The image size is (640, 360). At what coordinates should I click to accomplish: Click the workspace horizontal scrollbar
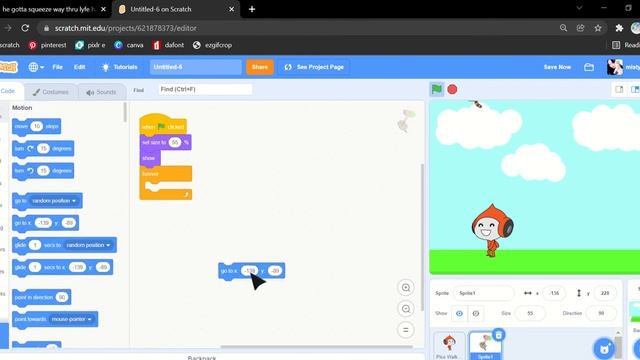(x=316, y=347)
